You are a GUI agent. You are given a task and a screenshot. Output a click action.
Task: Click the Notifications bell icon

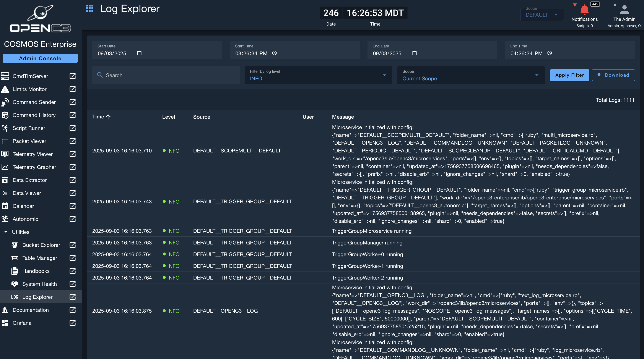pyautogui.click(x=584, y=10)
